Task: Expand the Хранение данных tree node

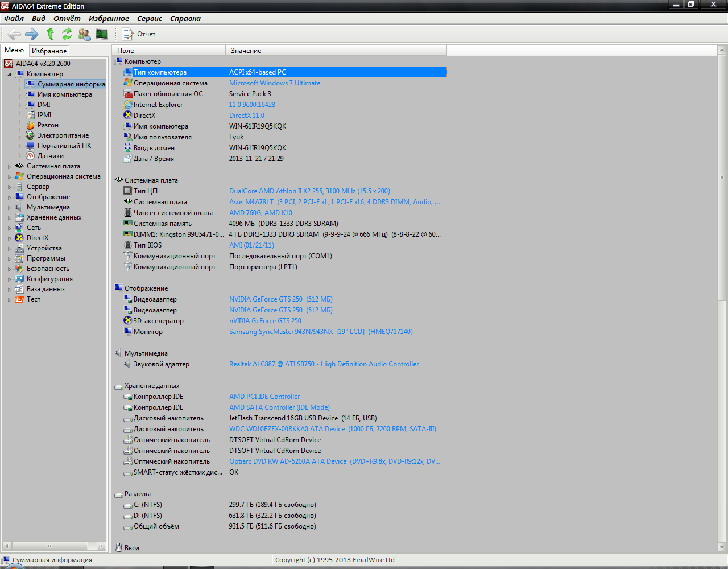Action: coord(9,218)
